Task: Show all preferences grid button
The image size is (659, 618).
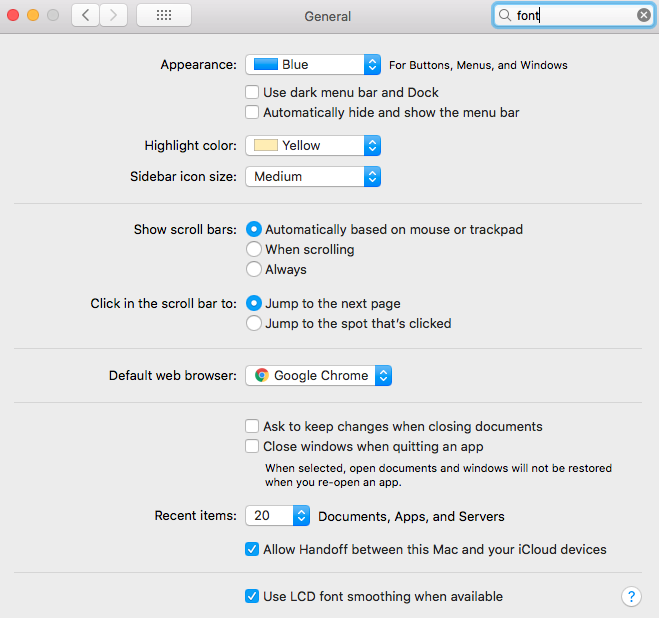Action: 164,16
